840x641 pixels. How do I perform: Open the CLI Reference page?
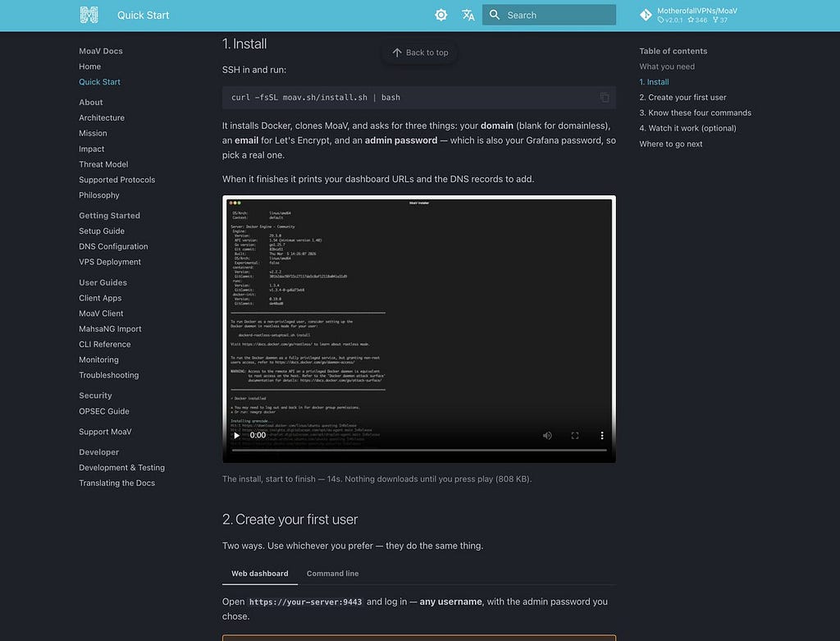pos(105,345)
